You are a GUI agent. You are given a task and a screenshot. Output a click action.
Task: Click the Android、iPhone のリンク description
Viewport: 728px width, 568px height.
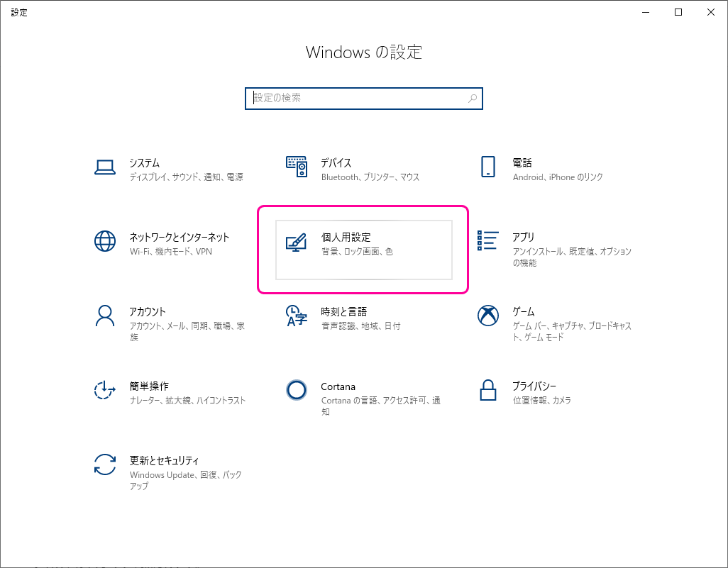click(558, 177)
